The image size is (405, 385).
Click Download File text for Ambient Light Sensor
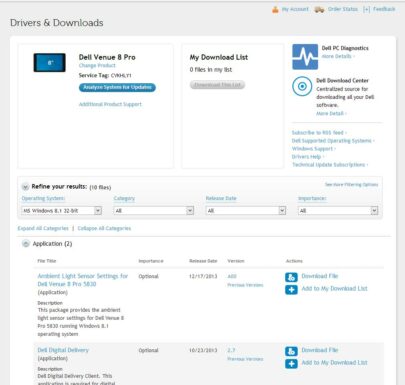(x=320, y=276)
